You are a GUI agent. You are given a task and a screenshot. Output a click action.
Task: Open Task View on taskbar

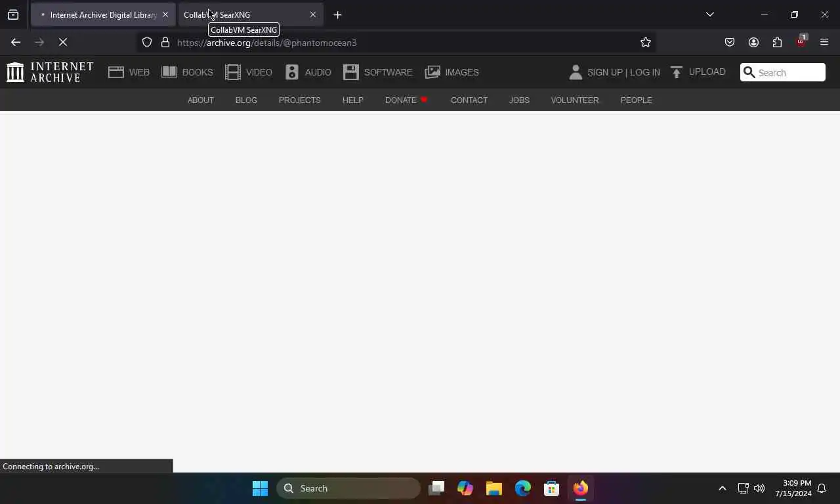pos(436,488)
